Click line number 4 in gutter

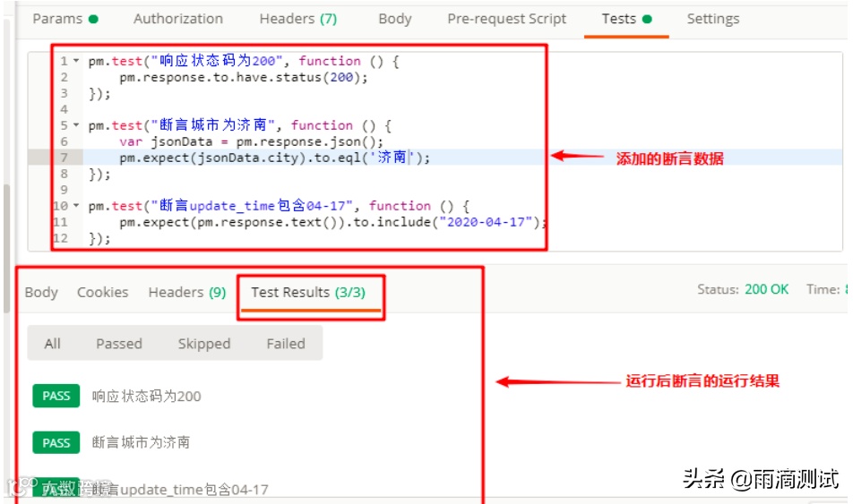[65, 109]
